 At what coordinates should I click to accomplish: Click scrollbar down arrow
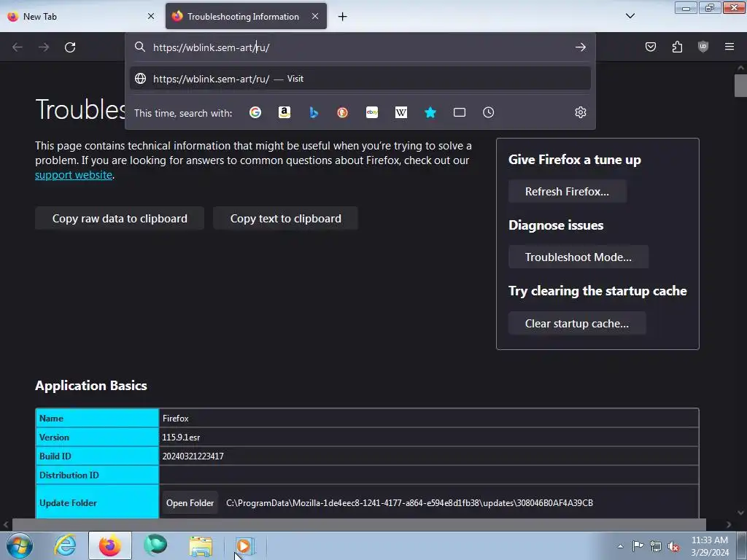[740, 513]
